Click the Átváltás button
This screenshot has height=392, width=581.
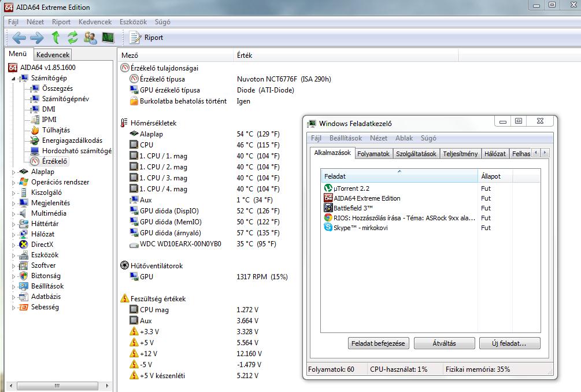(444, 343)
